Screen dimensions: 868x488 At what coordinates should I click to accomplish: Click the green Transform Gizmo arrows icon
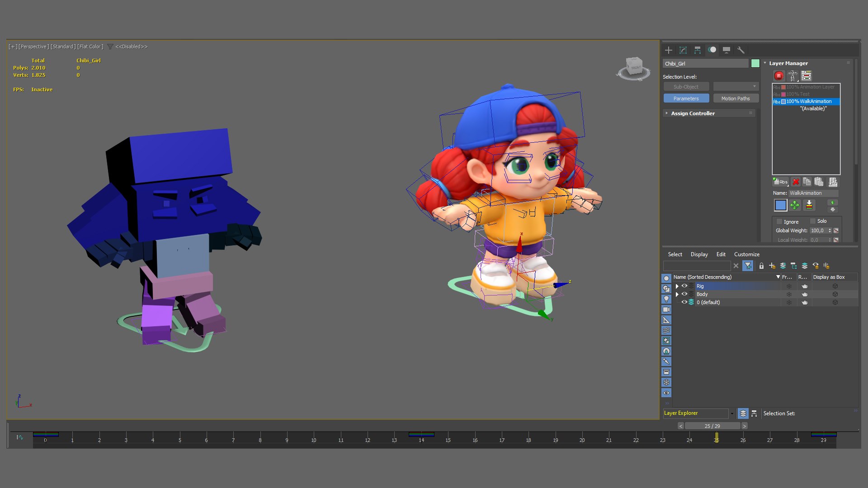pos(795,205)
